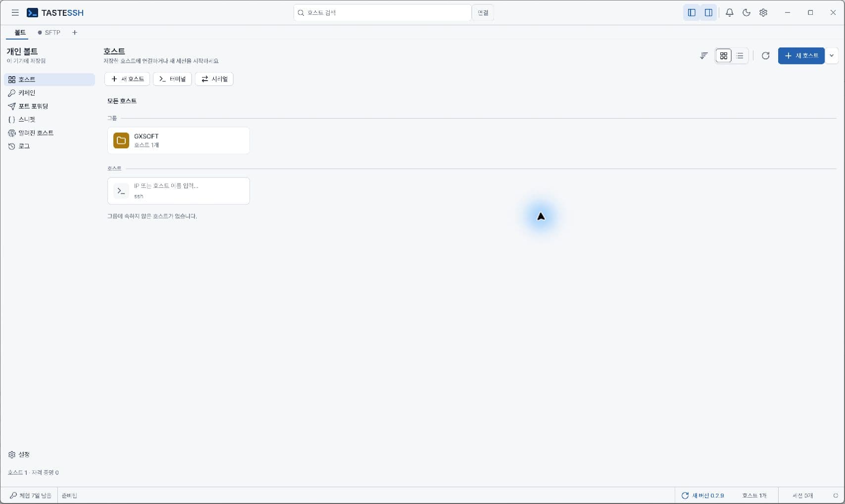
Task: Click 새 버전 0.2.9 update notice
Action: click(702, 496)
